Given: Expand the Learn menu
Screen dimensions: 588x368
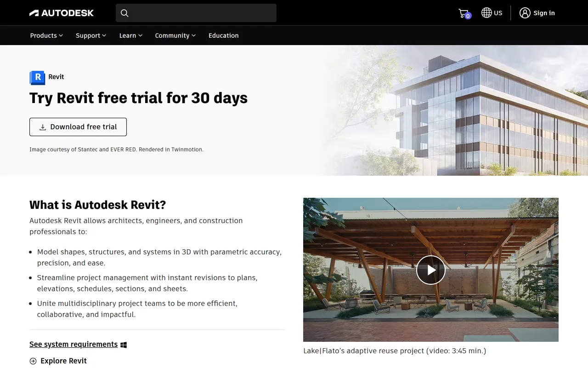Looking at the screenshot, I should coord(131,35).
